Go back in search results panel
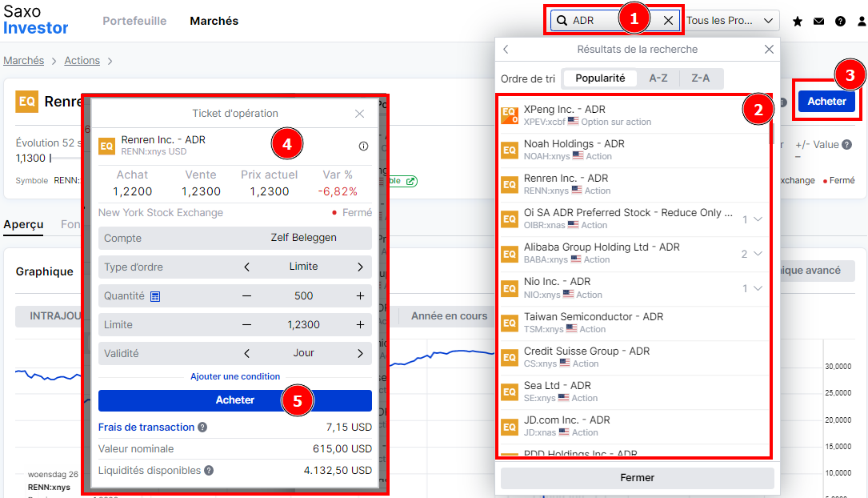The image size is (868, 498). point(506,50)
